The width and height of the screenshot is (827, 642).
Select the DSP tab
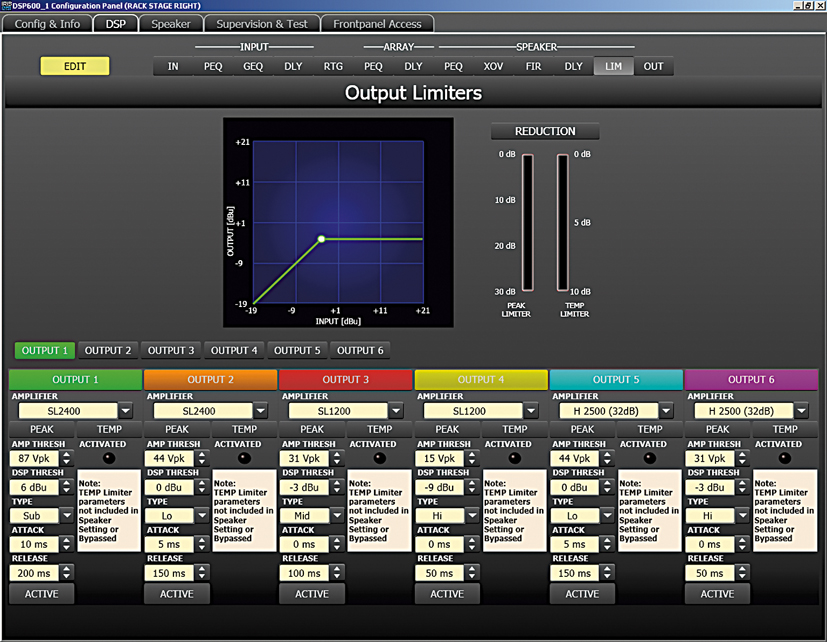[x=116, y=24]
